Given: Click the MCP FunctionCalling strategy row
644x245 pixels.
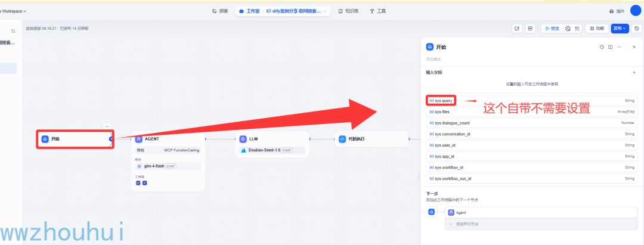Looking at the screenshot, I should point(168,150).
